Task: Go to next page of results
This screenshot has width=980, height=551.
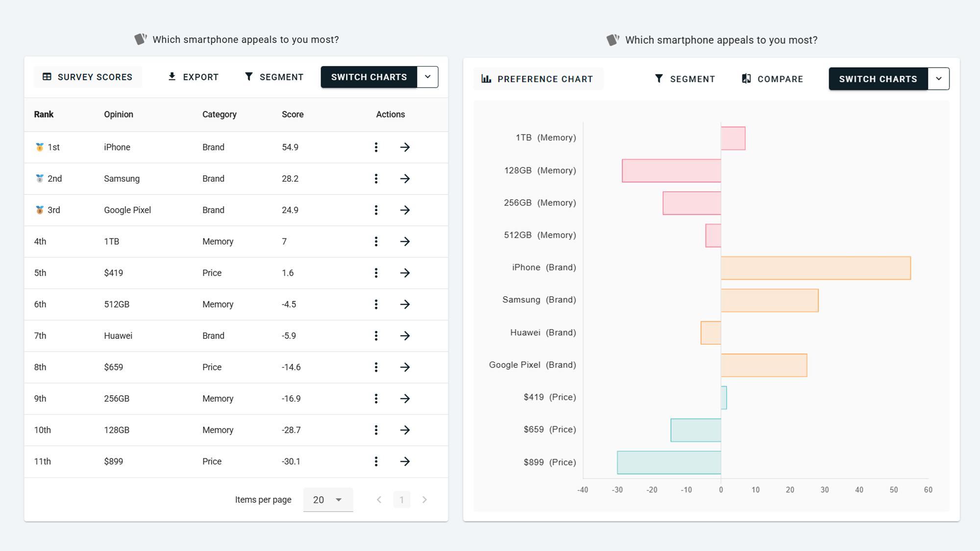Action: (424, 500)
